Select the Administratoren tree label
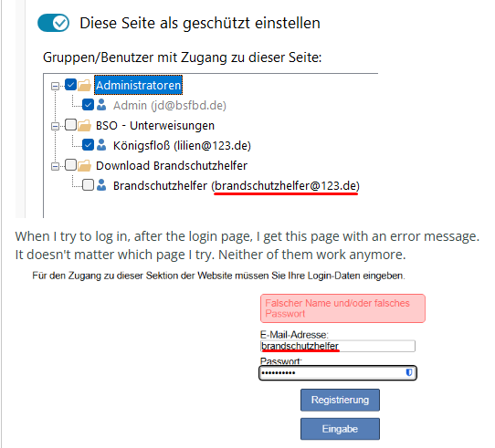 click(x=138, y=85)
